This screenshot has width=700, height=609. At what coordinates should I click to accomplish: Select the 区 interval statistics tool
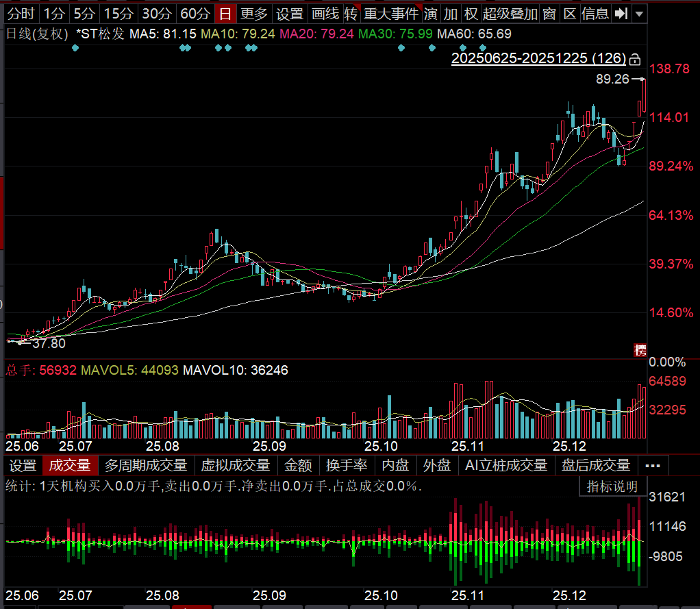coord(569,14)
